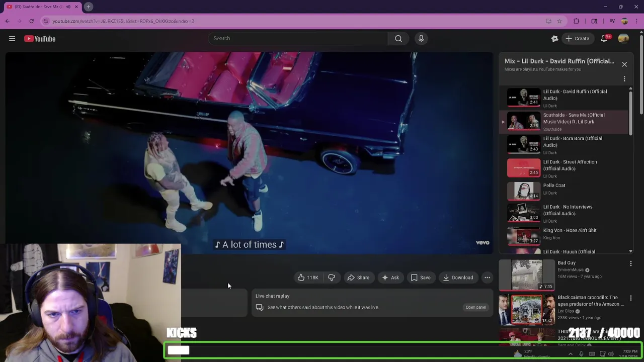
Task: Open media controls music note icon
Action: point(612,21)
